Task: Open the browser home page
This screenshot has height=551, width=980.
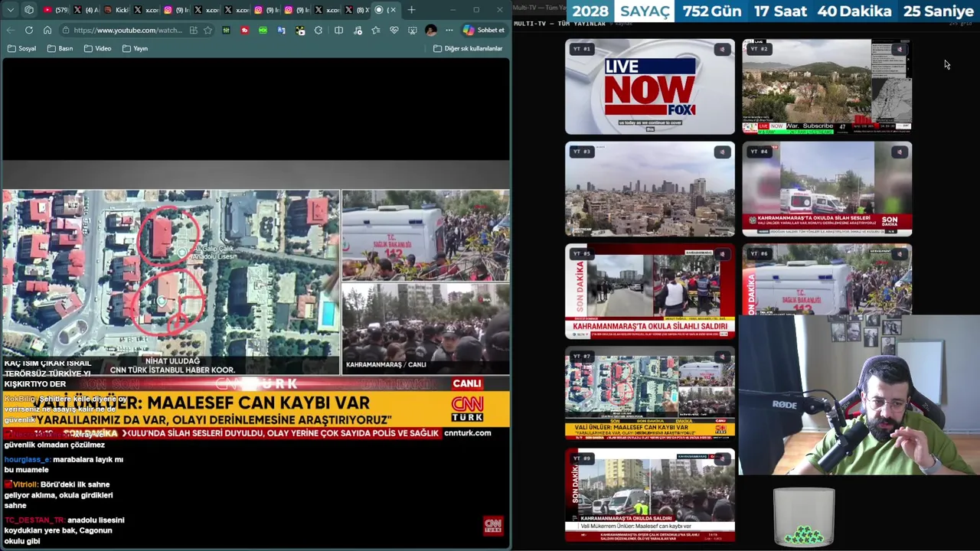Action: pyautogui.click(x=47, y=30)
